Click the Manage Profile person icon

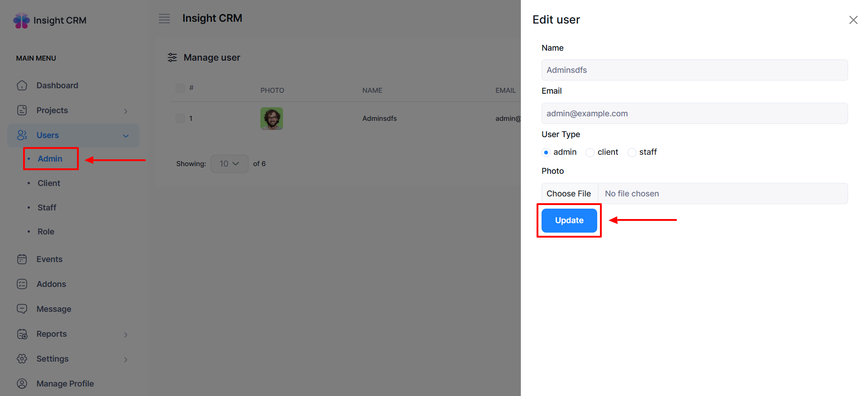(x=22, y=384)
